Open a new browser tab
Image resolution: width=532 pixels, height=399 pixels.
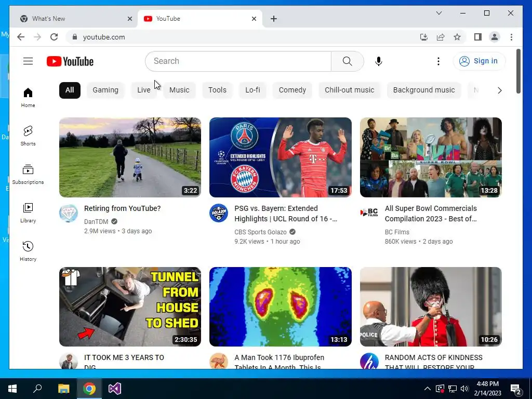pyautogui.click(x=274, y=19)
